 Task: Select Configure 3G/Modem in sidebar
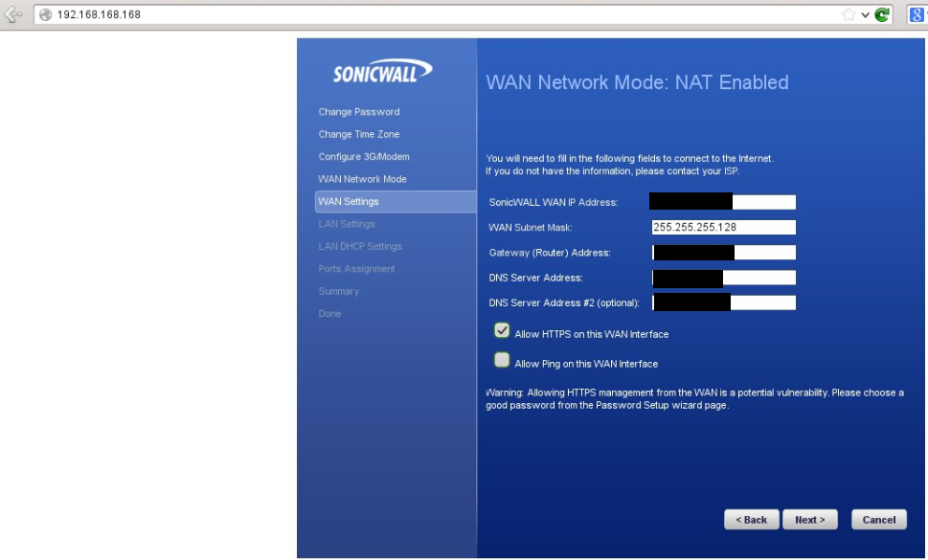[x=364, y=157]
